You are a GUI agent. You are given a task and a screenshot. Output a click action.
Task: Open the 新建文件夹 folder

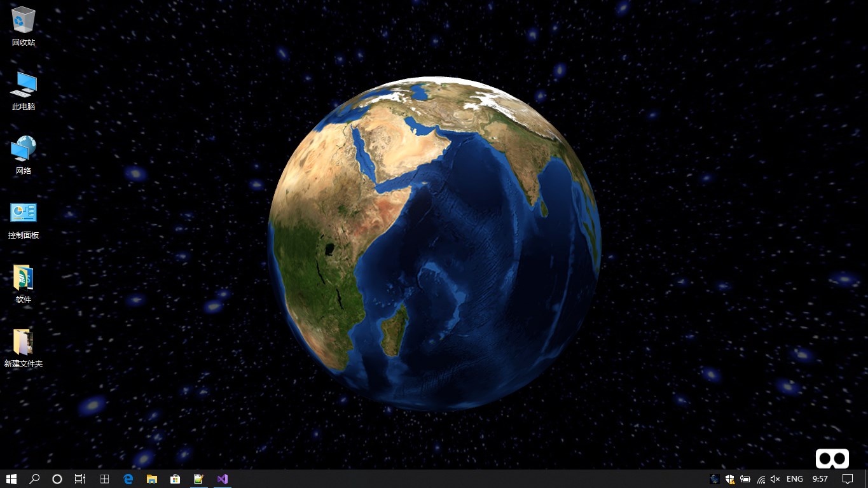(23, 342)
